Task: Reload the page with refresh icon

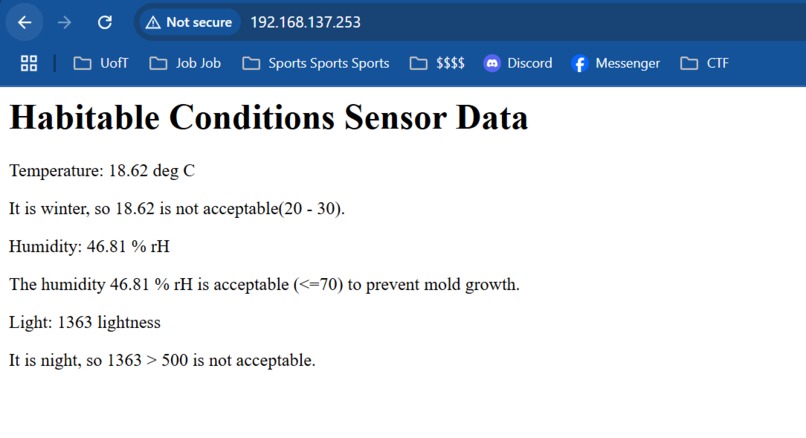Action: point(105,23)
